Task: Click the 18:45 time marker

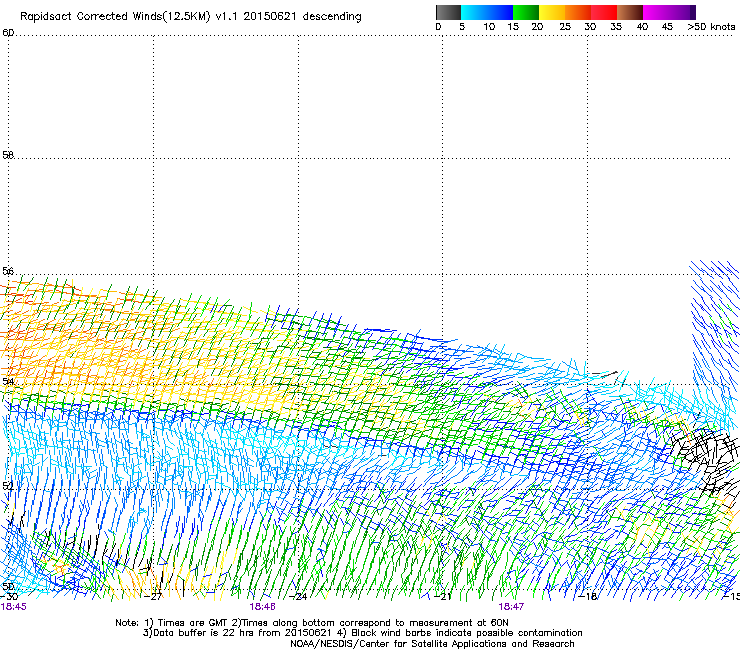Action: (13, 607)
